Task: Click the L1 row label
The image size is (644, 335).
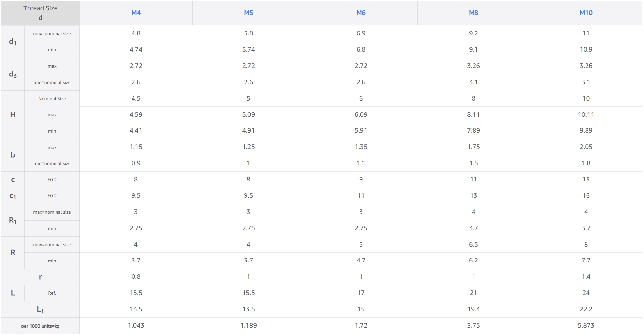Action: point(40,310)
